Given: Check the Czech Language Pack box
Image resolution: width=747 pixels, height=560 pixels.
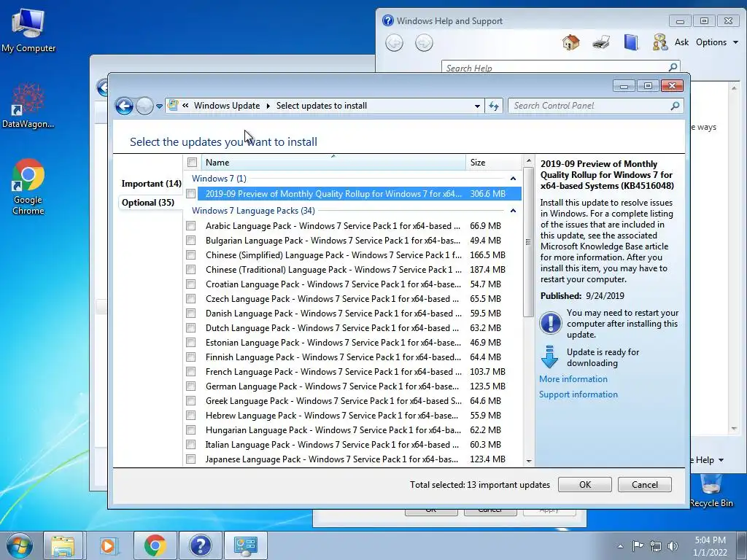Looking at the screenshot, I should 191,298.
